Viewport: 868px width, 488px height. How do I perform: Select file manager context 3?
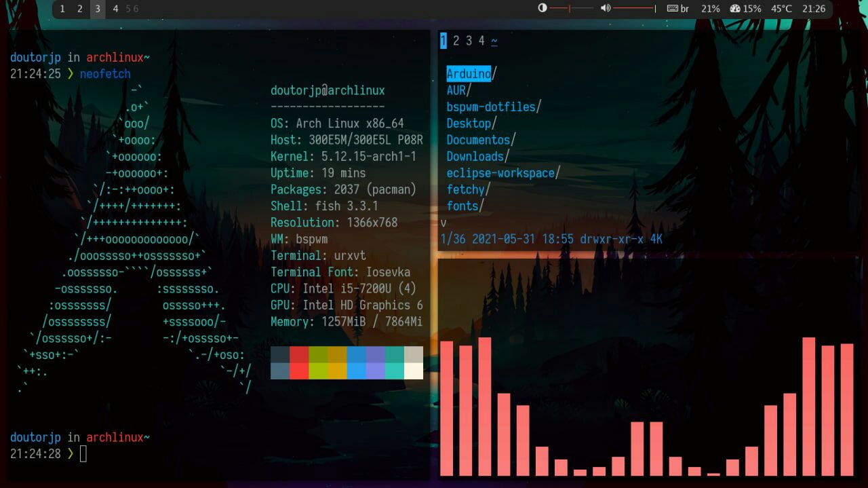coord(469,41)
